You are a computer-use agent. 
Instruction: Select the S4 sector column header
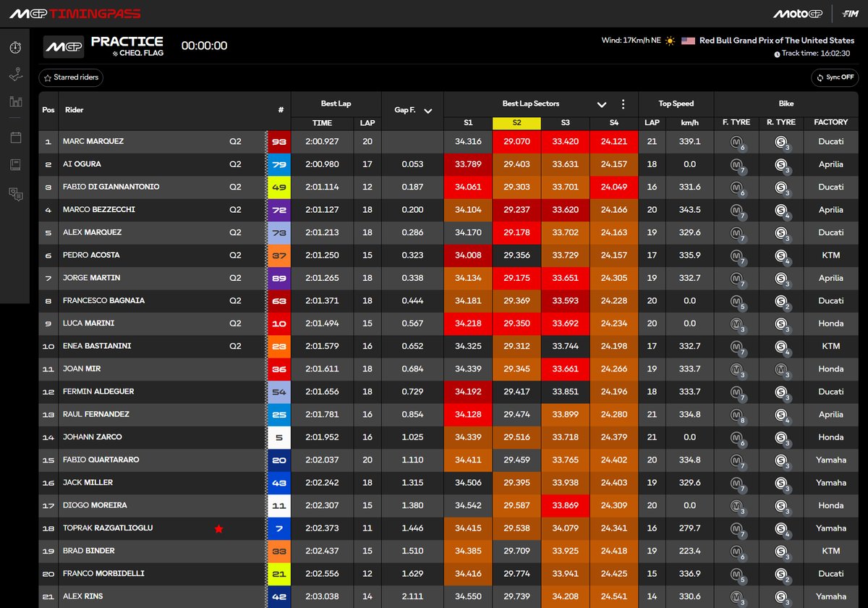pos(614,123)
